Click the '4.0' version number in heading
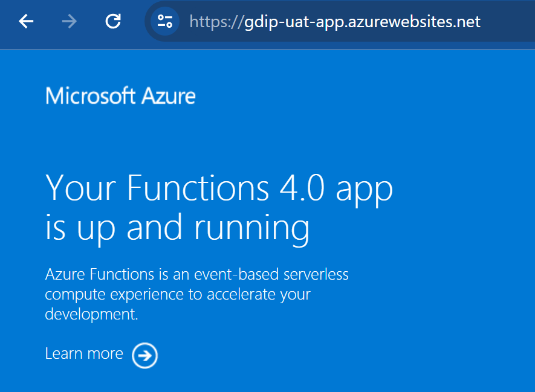Image resolution: width=535 pixels, height=392 pixels. (x=302, y=187)
